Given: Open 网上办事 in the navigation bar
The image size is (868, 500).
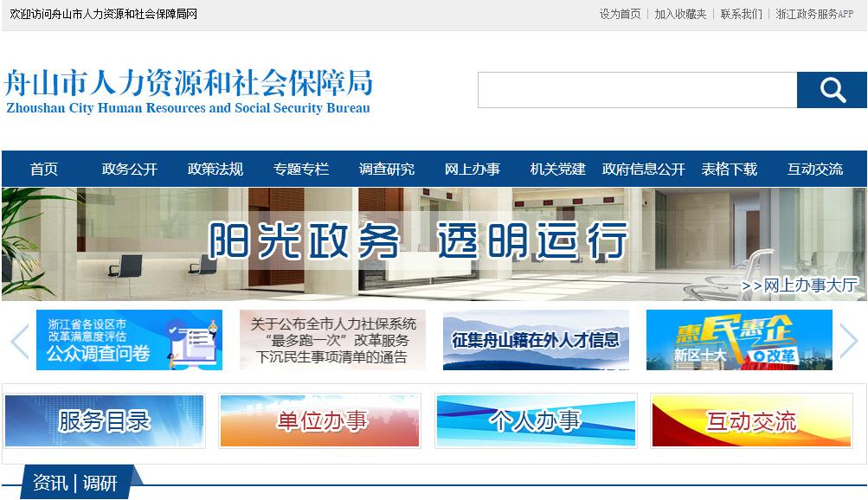Looking at the screenshot, I should click(x=473, y=170).
